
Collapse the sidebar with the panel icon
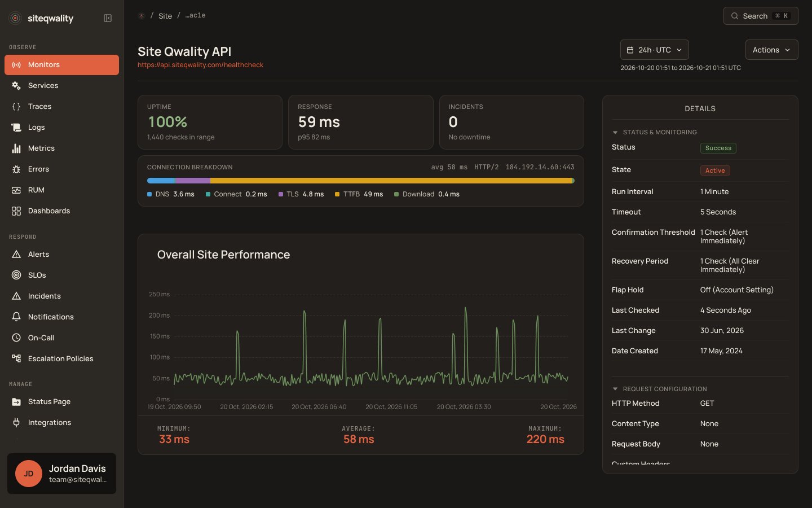tap(108, 18)
